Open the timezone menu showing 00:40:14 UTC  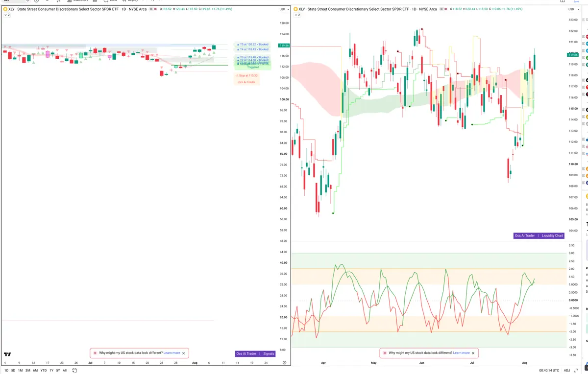click(x=549, y=371)
